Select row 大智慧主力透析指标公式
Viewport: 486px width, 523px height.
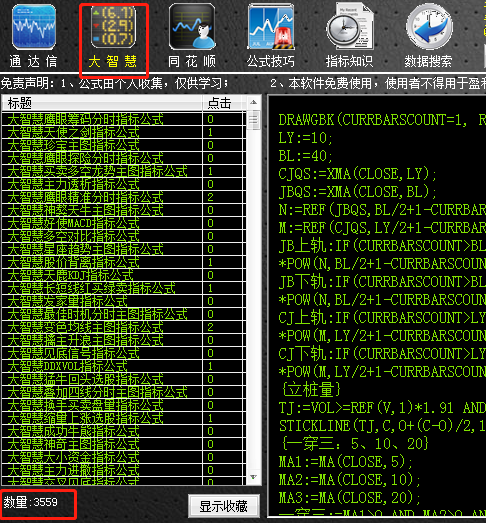123,184
